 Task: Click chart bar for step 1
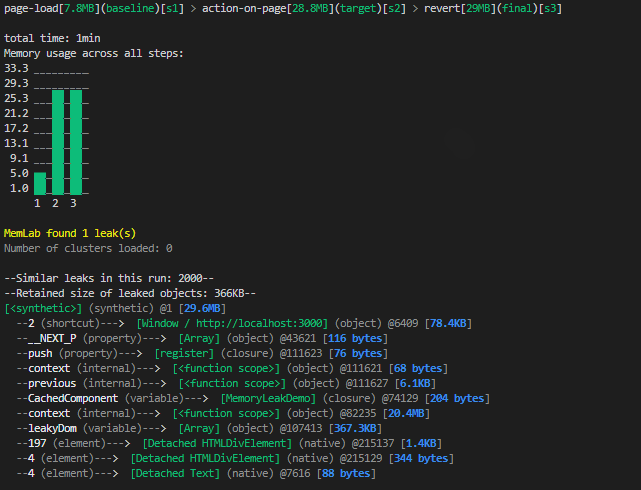[x=40, y=183]
